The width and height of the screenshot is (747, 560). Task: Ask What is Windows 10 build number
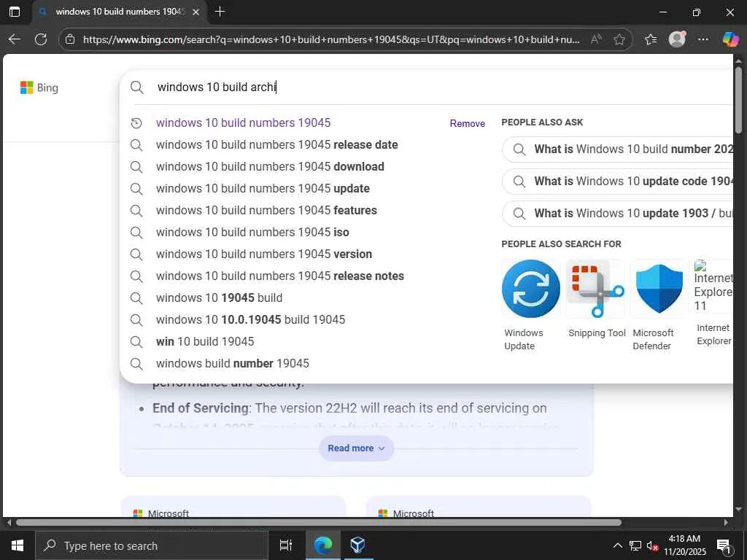click(x=617, y=149)
